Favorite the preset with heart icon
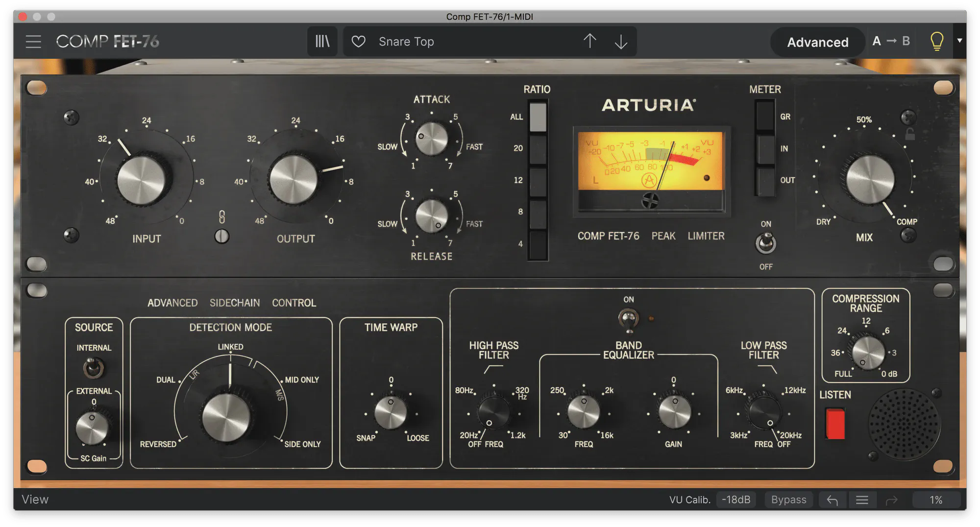 pos(359,42)
